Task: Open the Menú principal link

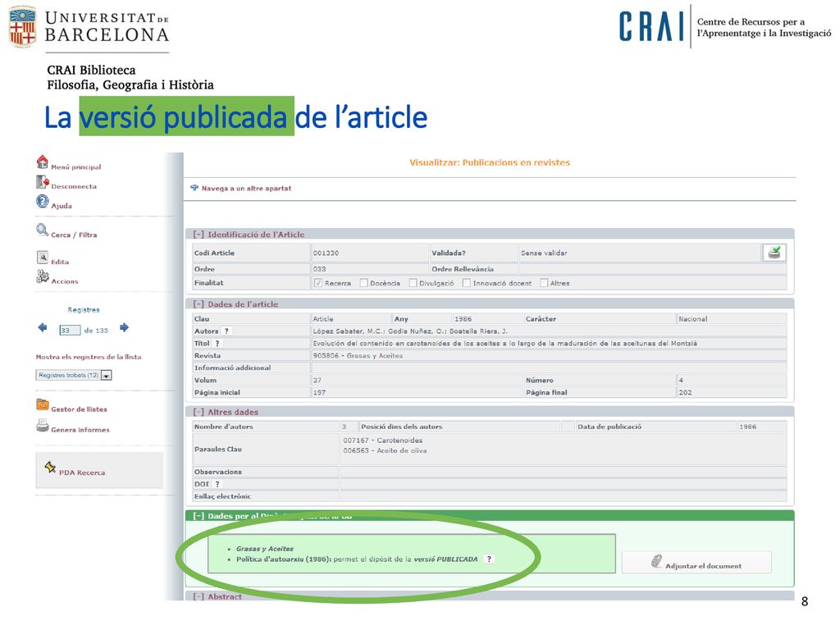Action: point(76,167)
